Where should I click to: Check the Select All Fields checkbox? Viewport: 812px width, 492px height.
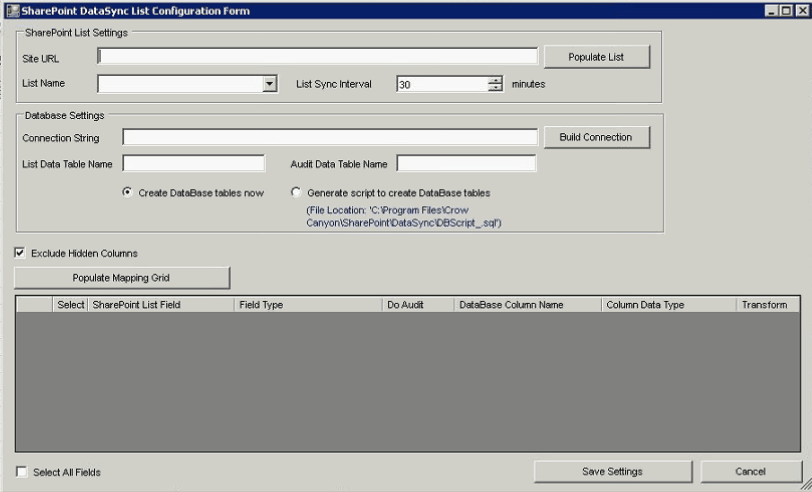click(22, 472)
